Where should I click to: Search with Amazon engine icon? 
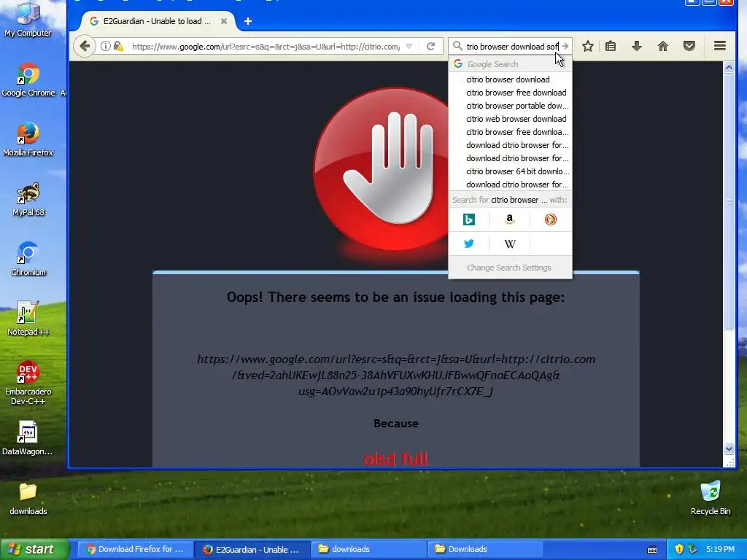click(x=510, y=219)
